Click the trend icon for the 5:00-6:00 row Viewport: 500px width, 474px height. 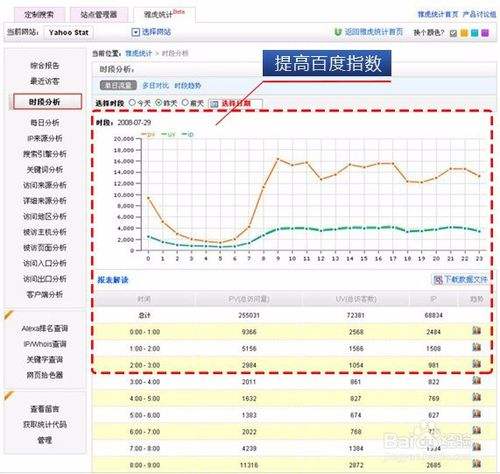click(x=477, y=413)
